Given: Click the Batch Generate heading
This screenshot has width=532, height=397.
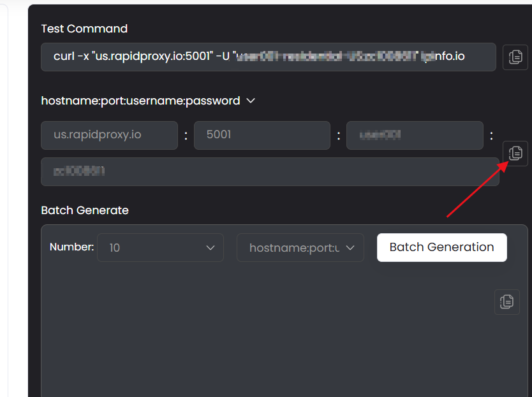Looking at the screenshot, I should click(x=85, y=210).
